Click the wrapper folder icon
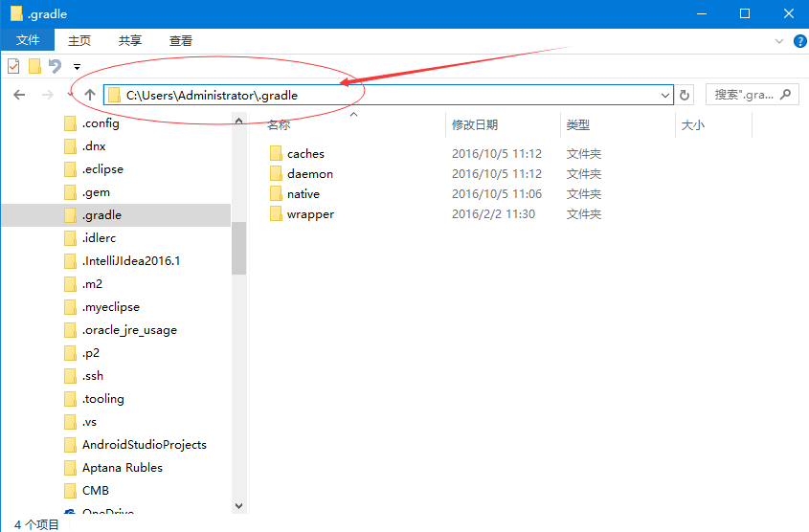Screen dimensions: 809x532 coord(276,213)
